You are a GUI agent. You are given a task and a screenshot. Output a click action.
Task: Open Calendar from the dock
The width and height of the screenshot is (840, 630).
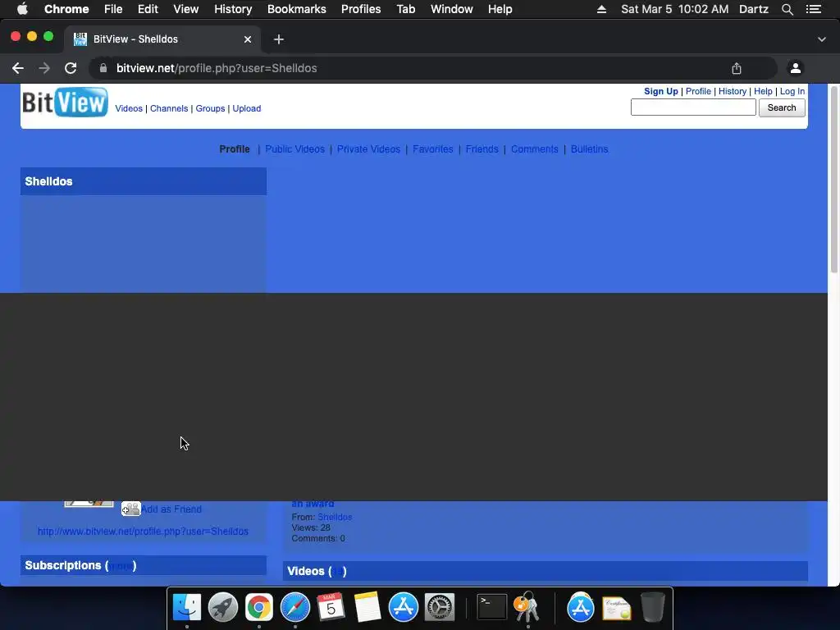click(x=331, y=607)
